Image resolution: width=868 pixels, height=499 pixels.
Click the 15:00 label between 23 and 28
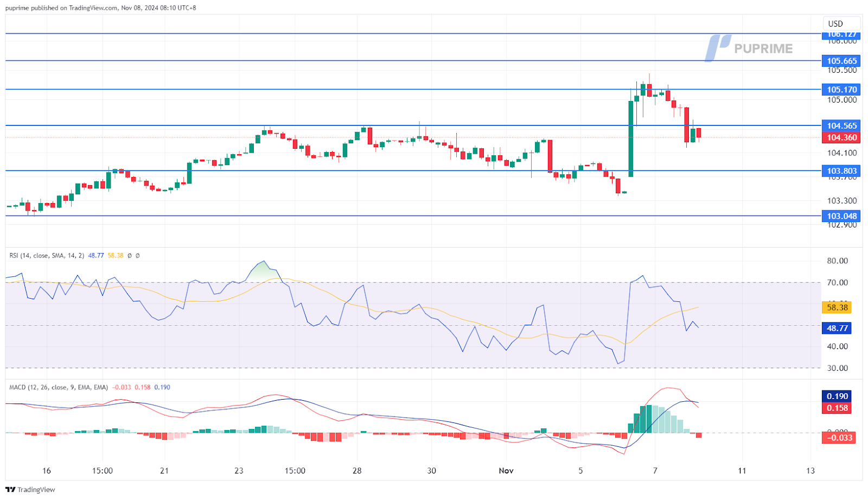click(x=295, y=471)
